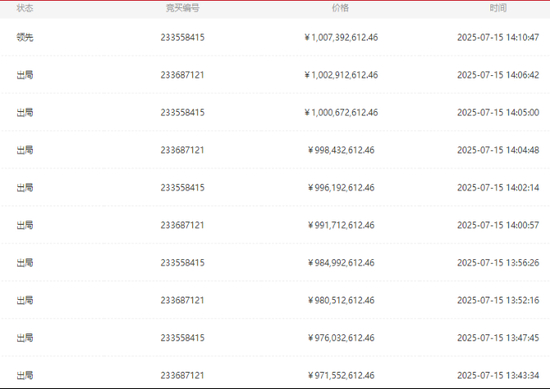
Task: Click the 价格 column header
Action: point(340,8)
